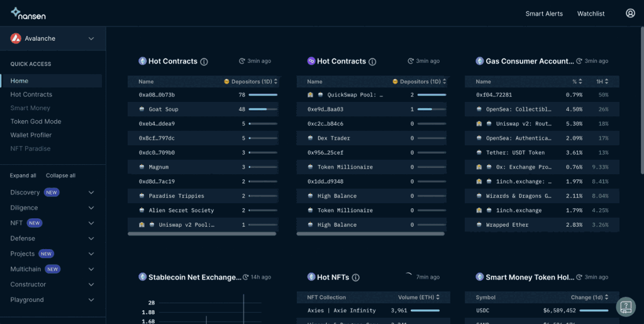Click Token Millionaire row with 0x956…25cef above
Viewport: 644px width, 324px height.
pos(372,167)
